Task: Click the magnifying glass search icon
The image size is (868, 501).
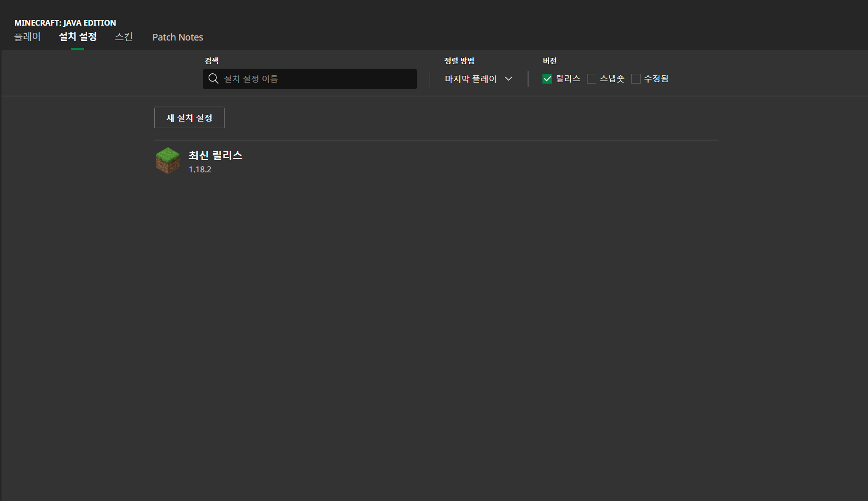Action: coord(213,78)
